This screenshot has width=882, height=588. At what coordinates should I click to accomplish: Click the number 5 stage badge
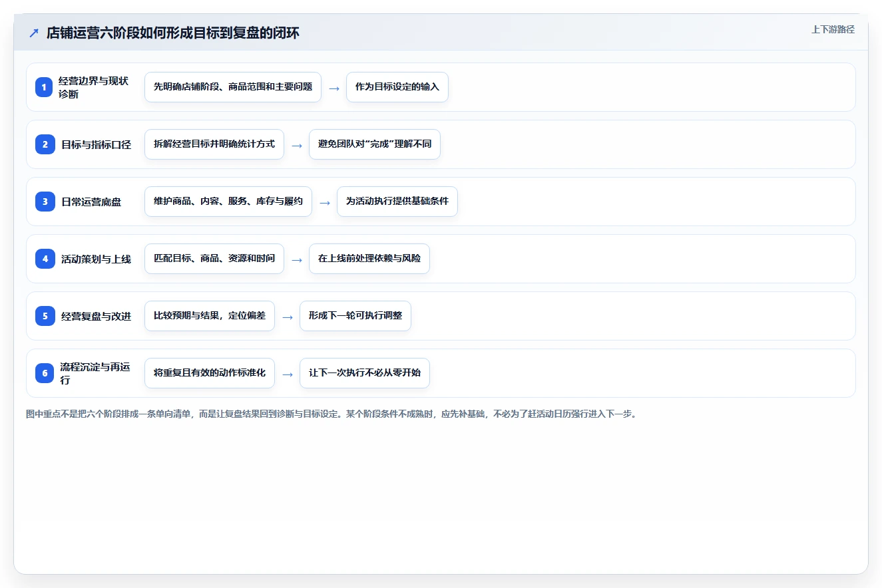[45, 316]
